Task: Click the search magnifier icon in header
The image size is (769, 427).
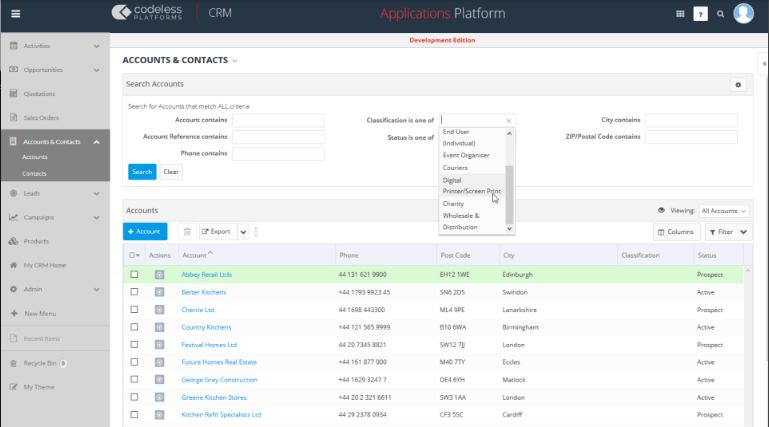Action: pos(720,14)
